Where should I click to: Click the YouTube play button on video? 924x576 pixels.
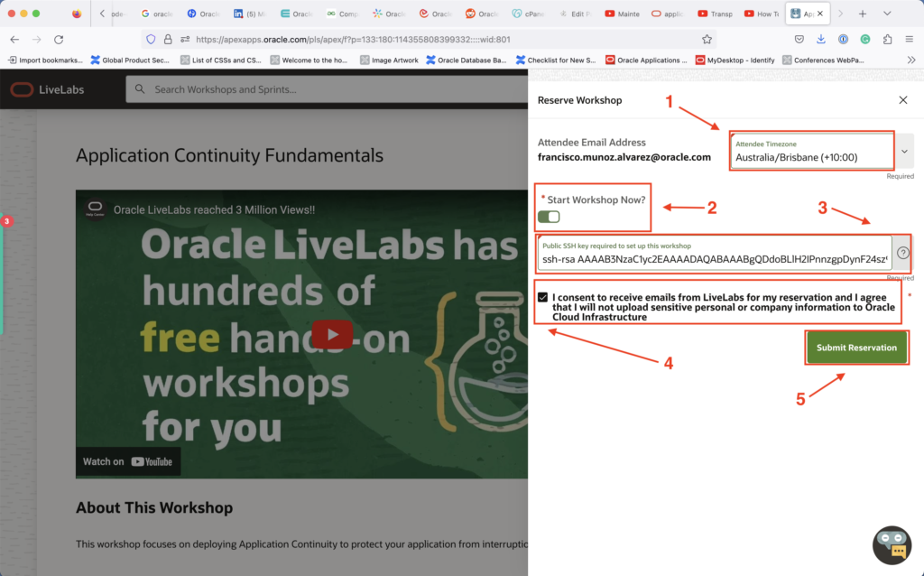(333, 334)
